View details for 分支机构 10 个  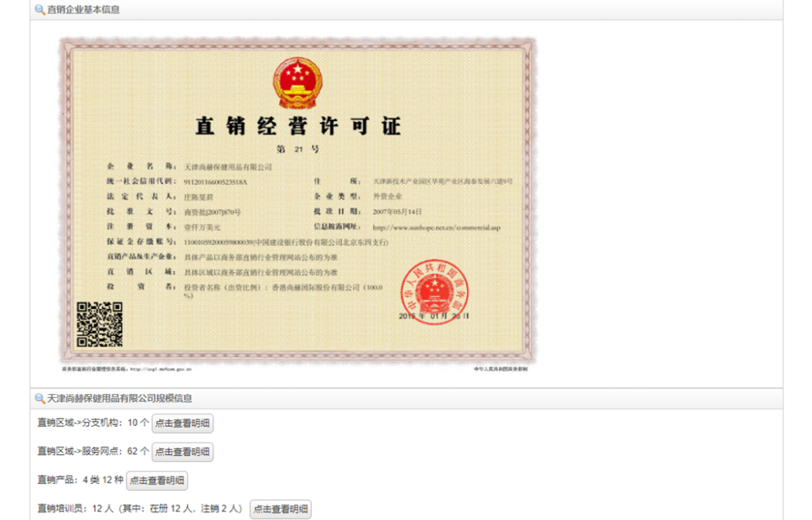tap(182, 423)
